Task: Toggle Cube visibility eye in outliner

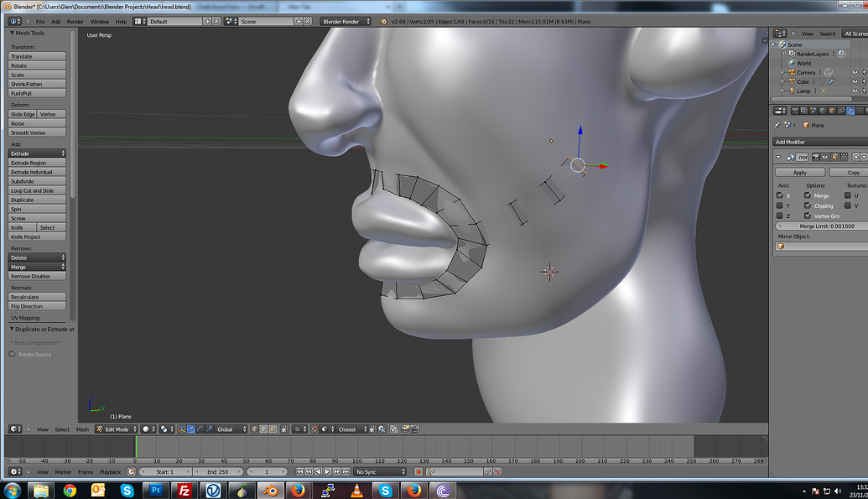Action: [855, 81]
